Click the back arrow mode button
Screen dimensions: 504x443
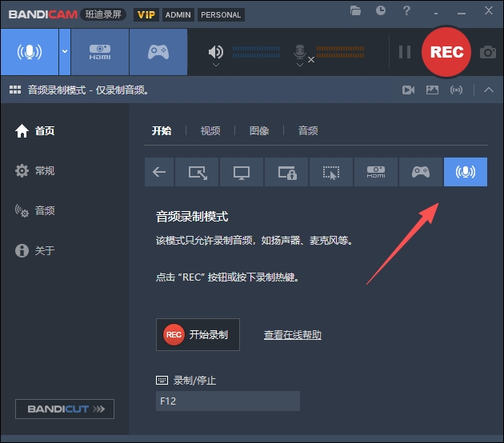(x=159, y=172)
